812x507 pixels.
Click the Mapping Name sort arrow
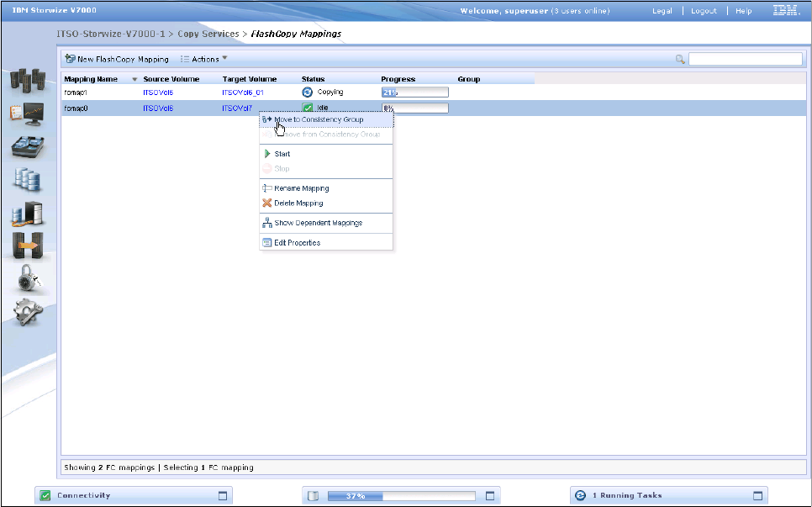click(134, 79)
